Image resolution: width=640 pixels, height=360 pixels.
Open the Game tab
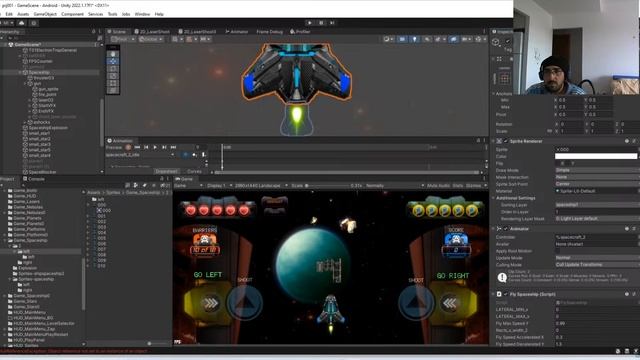(184, 179)
